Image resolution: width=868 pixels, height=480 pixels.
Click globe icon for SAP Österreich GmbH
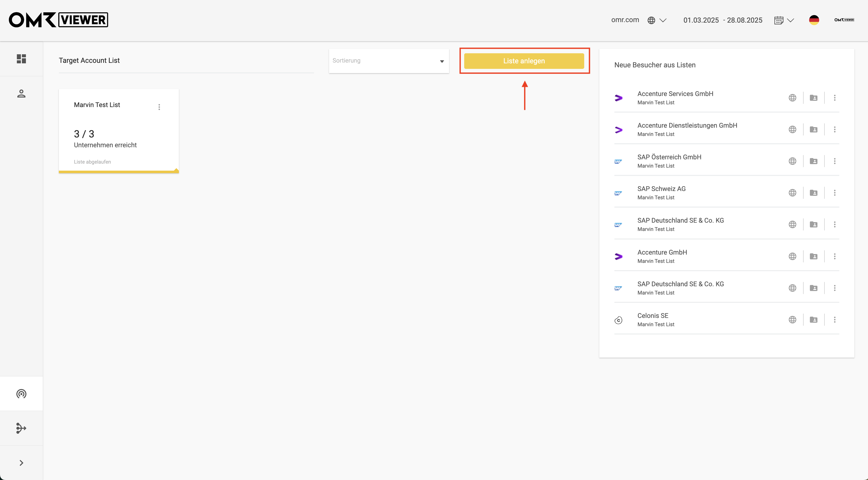[793, 161]
